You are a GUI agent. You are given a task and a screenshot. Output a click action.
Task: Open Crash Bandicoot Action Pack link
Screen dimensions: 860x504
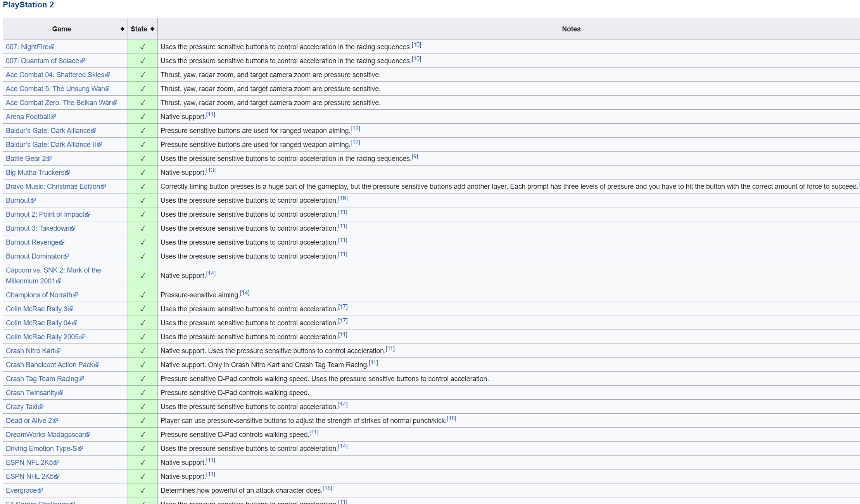point(52,365)
